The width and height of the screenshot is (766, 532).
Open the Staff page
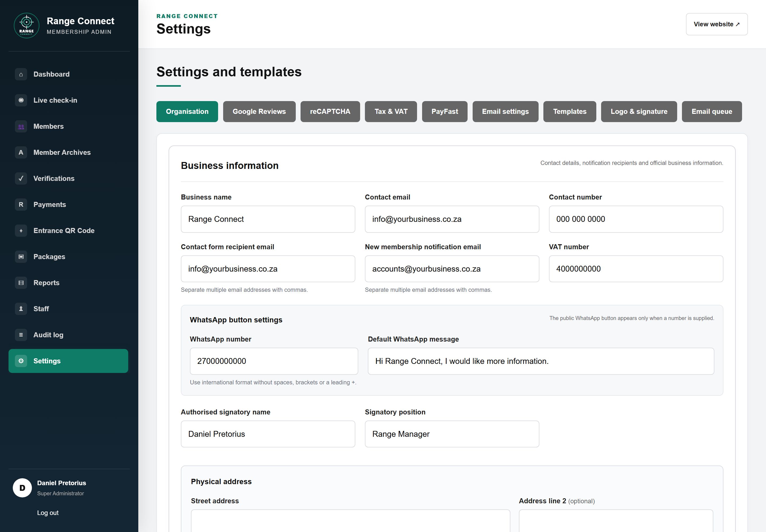click(68, 309)
